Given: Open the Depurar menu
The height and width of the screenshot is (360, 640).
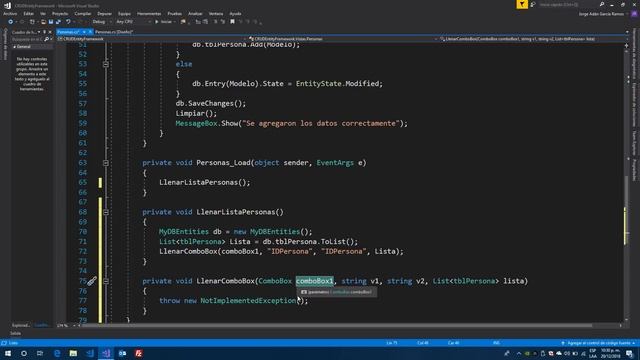Looking at the screenshot, I should coord(104,13).
